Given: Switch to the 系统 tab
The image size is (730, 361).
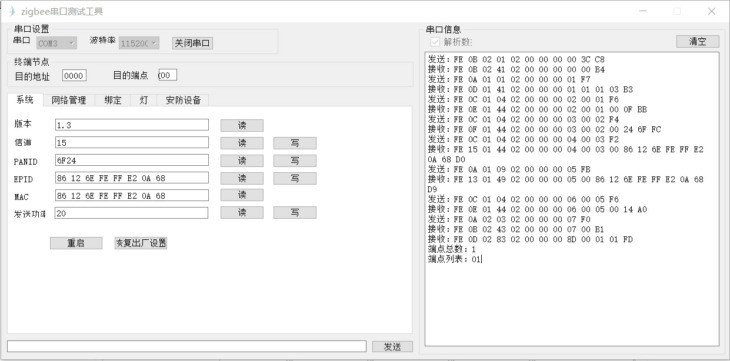Looking at the screenshot, I should pyautogui.click(x=25, y=100).
